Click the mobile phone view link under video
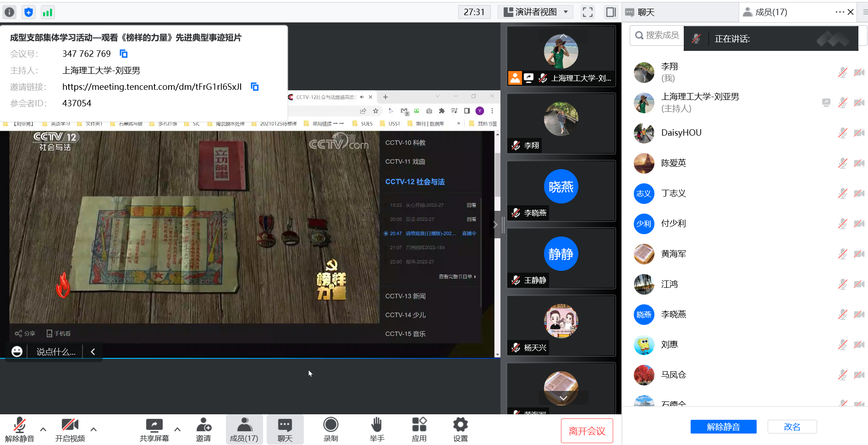The width and height of the screenshot is (868, 445). click(59, 333)
